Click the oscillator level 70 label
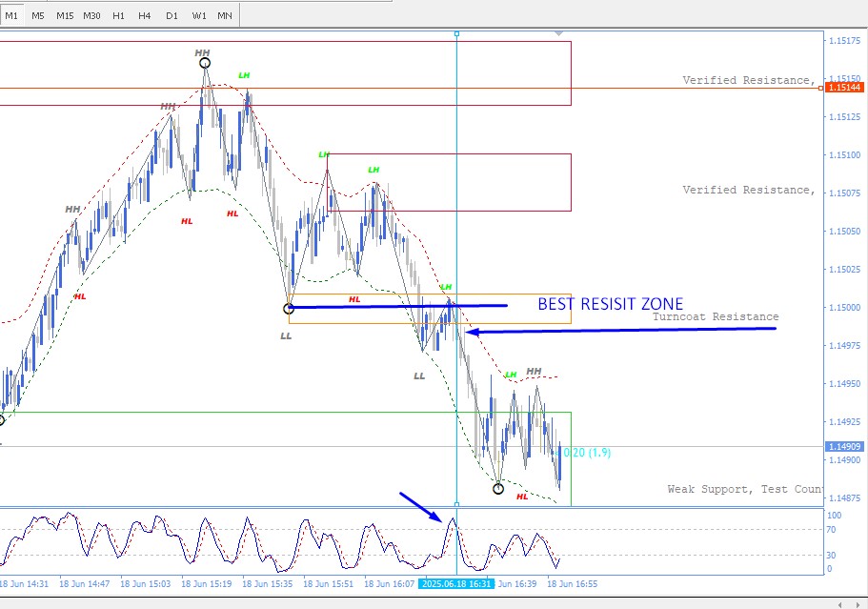Viewport: 868px width, 609px height. coord(831,530)
